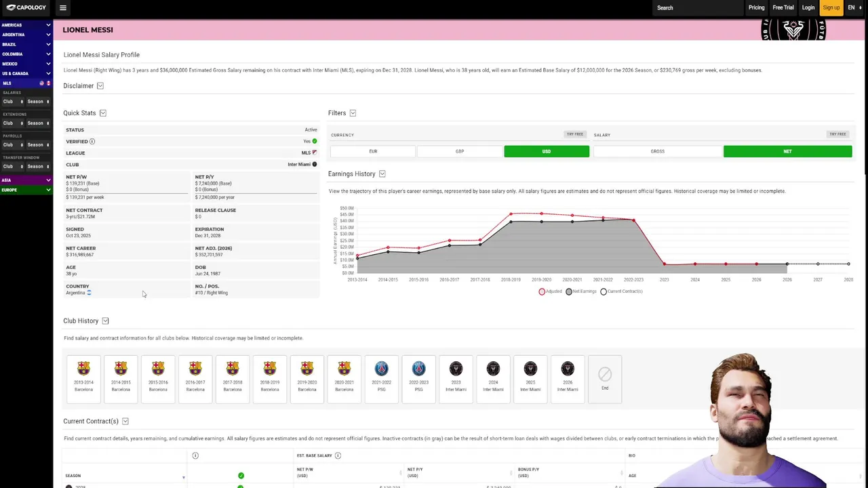Click the Inter Miami crest in header banner
The image size is (868, 488).
click(x=793, y=30)
